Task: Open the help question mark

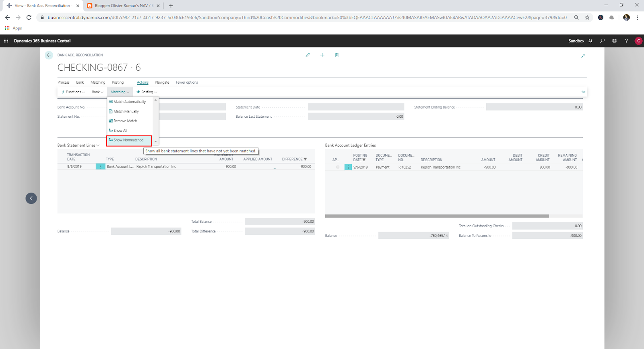Action: (626, 41)
